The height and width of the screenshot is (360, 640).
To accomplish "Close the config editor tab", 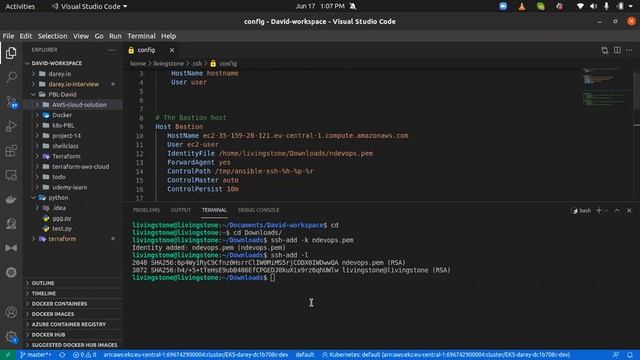I will coord(172,50).
